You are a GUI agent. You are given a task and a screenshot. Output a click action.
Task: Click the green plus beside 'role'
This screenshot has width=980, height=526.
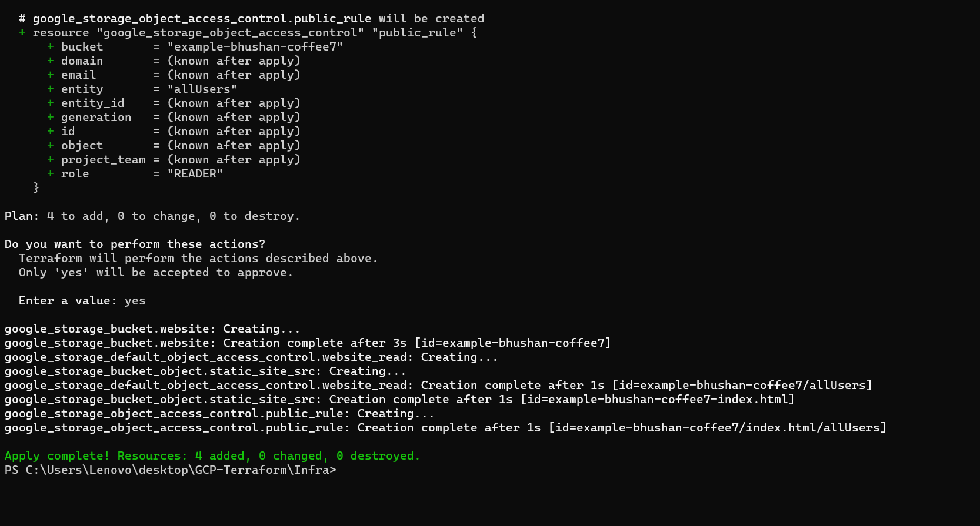[51, 174]
